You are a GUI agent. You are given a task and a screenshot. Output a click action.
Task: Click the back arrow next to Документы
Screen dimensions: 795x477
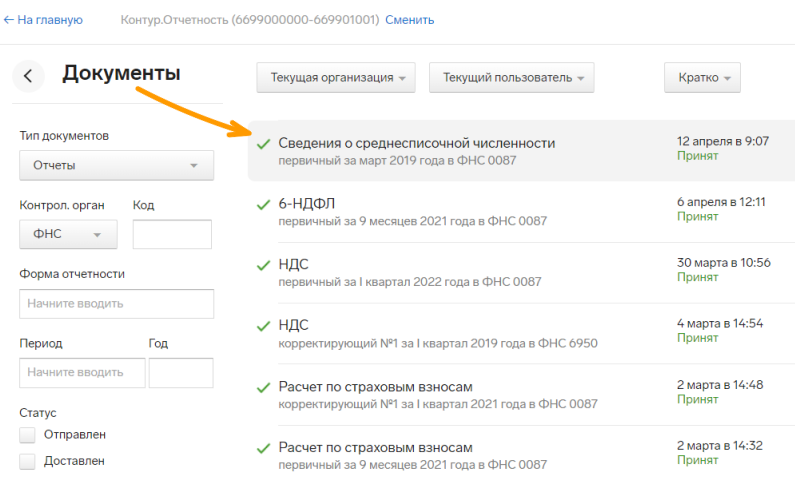[x=28, y=75]
